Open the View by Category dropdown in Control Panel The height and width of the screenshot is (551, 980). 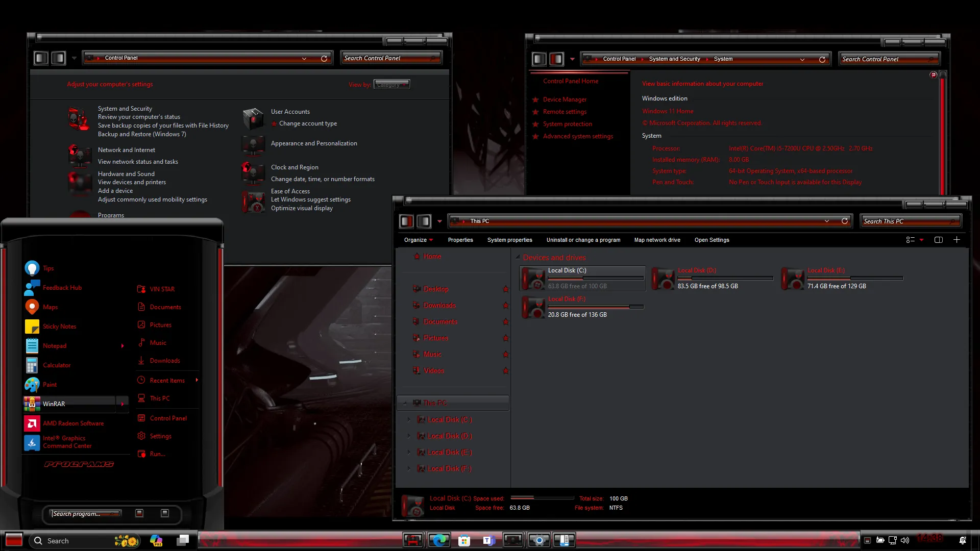pos(391,84)
